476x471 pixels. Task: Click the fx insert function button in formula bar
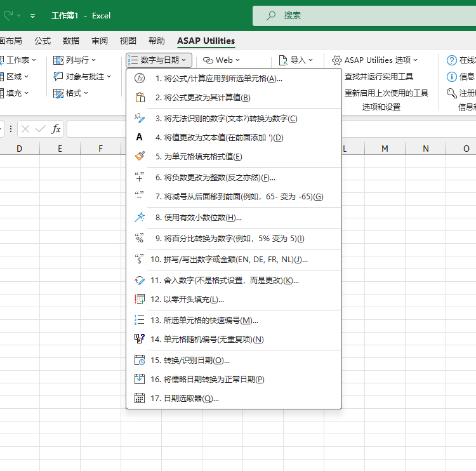pyautogui.click(x=56, y=129)
